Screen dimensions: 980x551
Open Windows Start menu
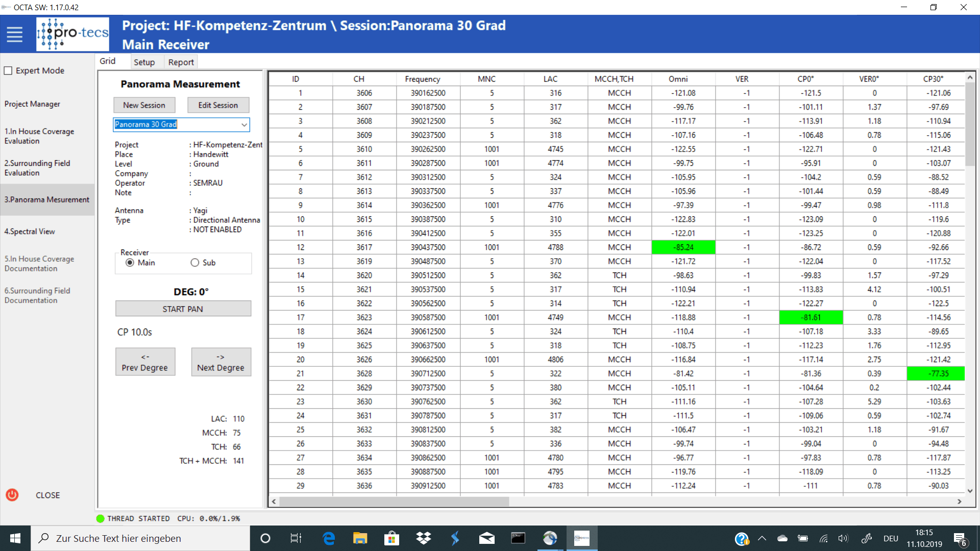tap(15, 538)
